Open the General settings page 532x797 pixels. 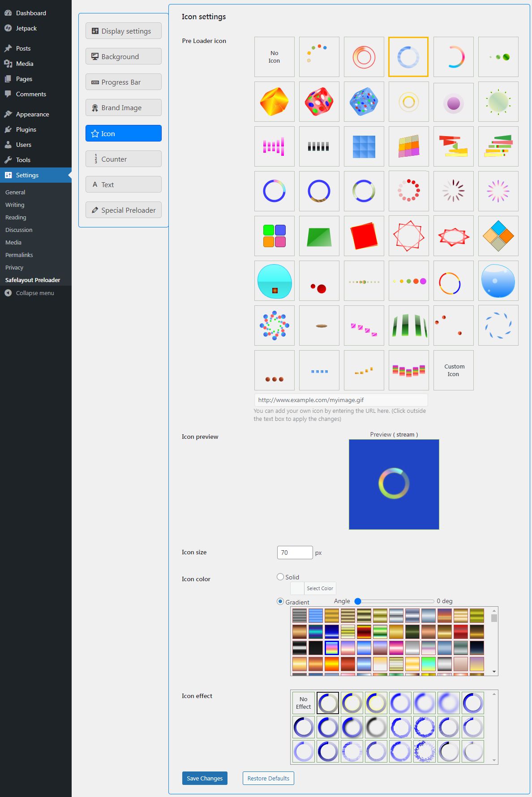tap(15, 192)
